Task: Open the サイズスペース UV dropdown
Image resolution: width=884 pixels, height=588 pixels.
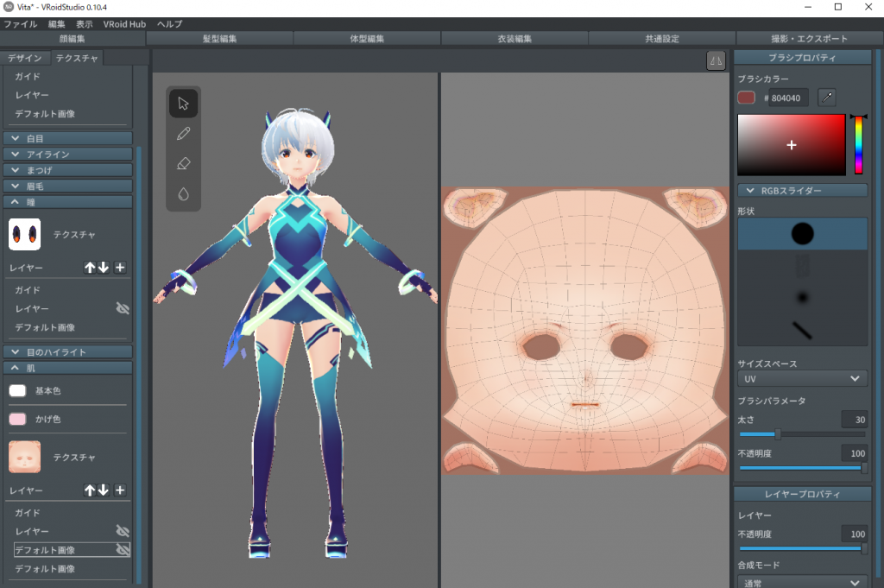Action: click(802, 378)
